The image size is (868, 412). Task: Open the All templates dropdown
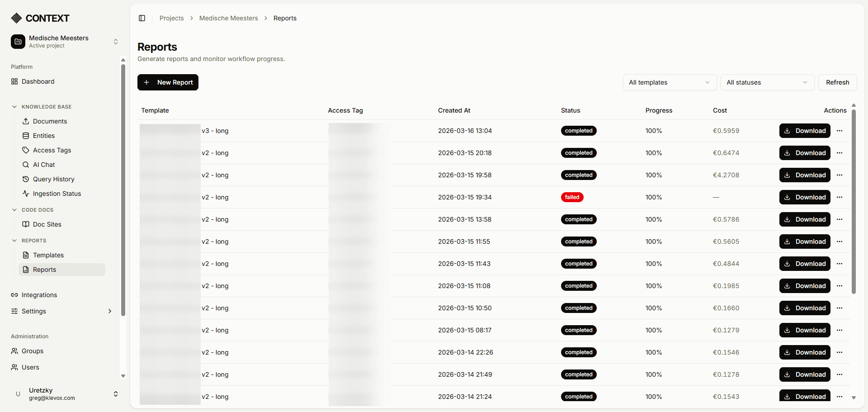coord(669,82)
